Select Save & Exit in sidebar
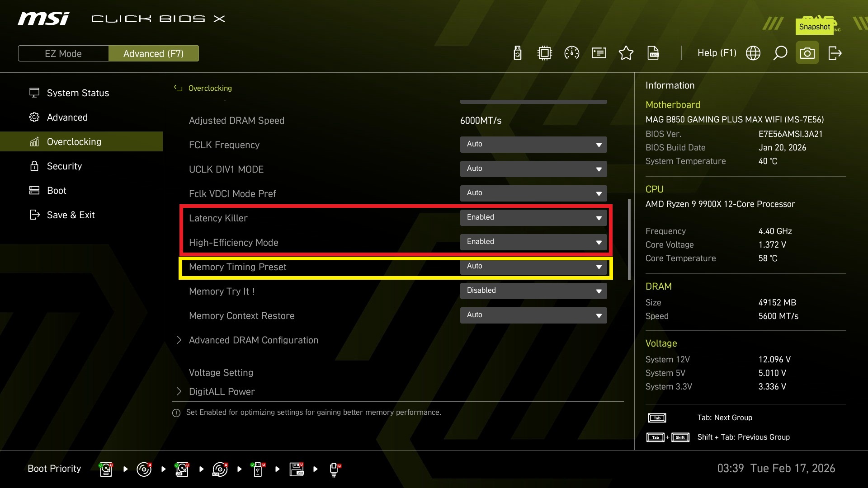This screenshot has height=488, width=868. (71, 215)
